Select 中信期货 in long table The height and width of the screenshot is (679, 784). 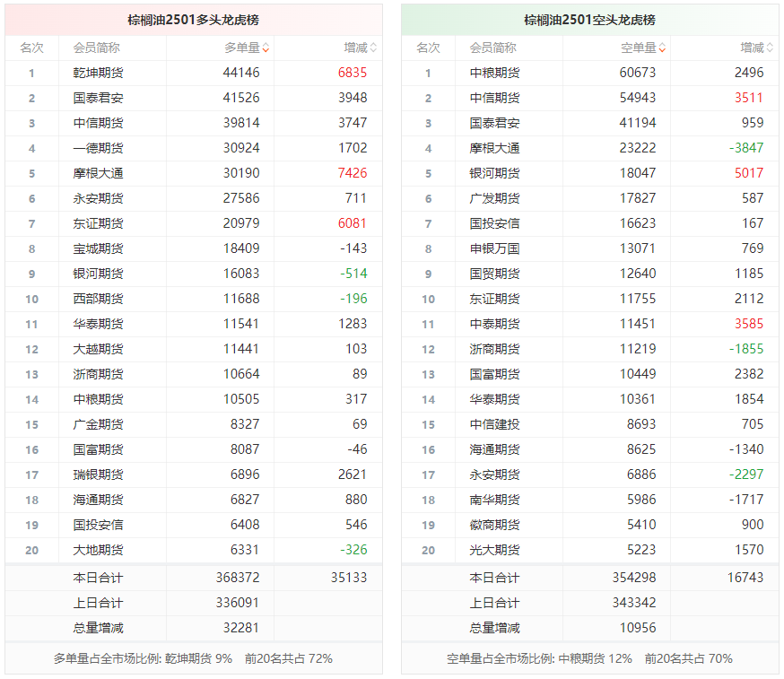98,123
